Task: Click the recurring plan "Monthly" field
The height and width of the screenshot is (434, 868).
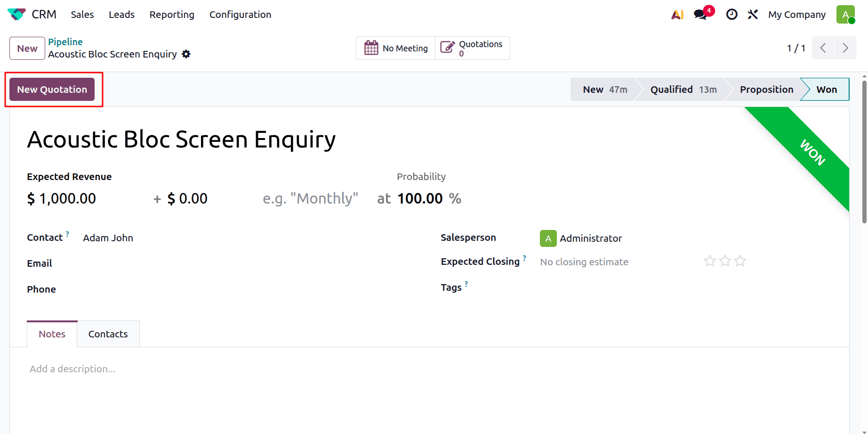Action: (x=311, y=198)
